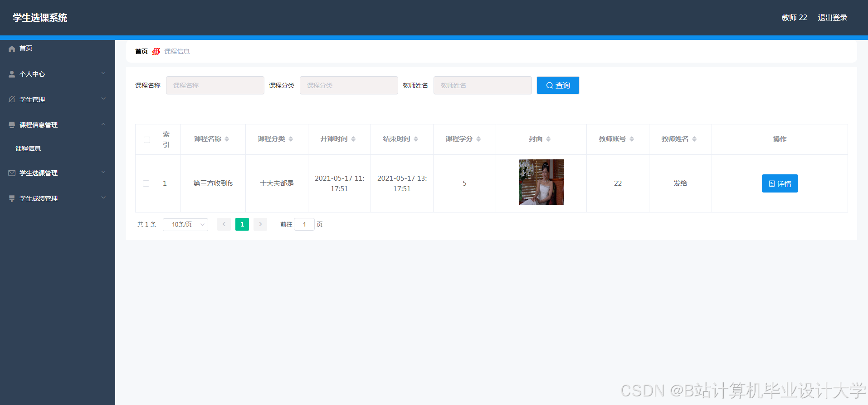This screenshot has height=405, width=868.
Task: Click the red breadcrumb separator icon
Action: coord(156,51)
